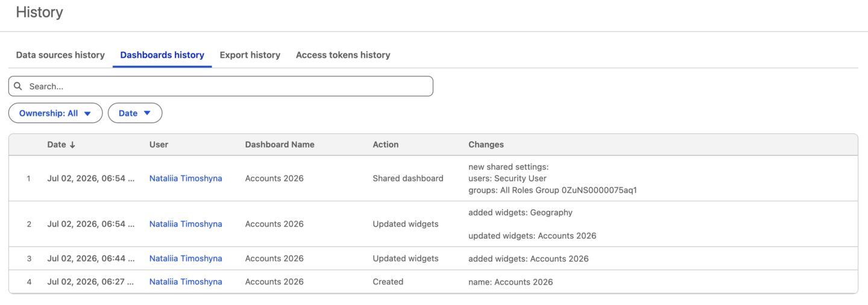Viewport: 868px width, 305px height.
Task: Click 'users: Security User' text
Action: coord(508,178)
